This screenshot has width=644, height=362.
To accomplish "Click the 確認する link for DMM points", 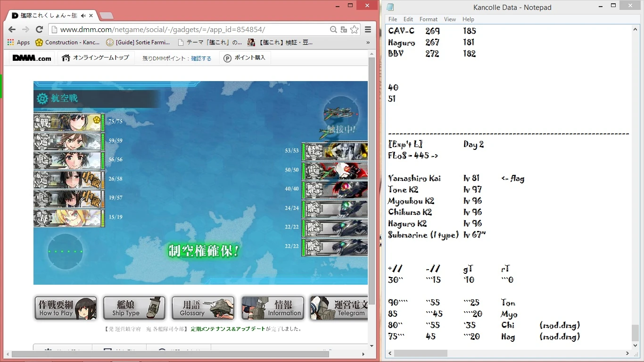I will tap(201, 58).
